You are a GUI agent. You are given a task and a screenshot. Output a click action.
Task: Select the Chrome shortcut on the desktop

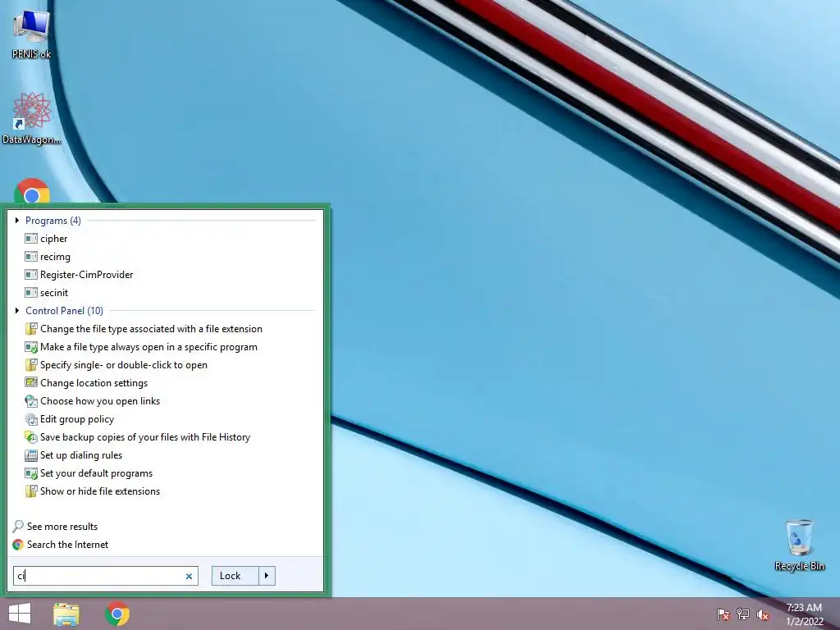(32, 191)
